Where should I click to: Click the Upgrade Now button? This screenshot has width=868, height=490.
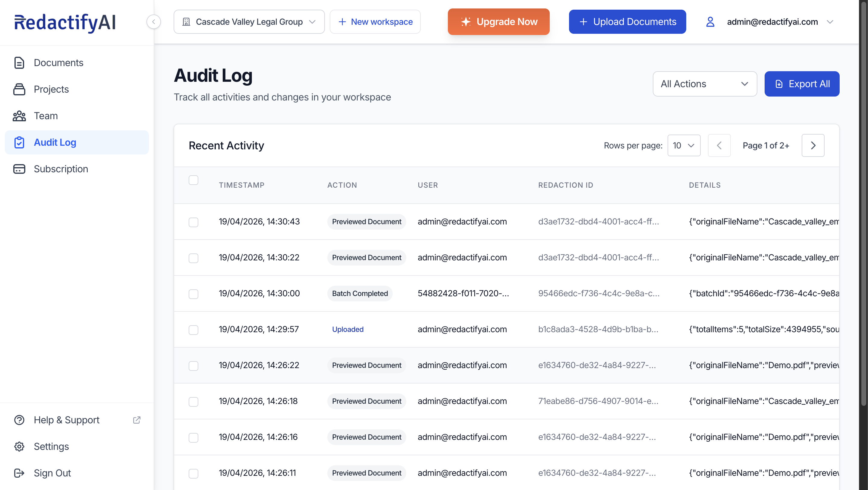pos(498,22)
